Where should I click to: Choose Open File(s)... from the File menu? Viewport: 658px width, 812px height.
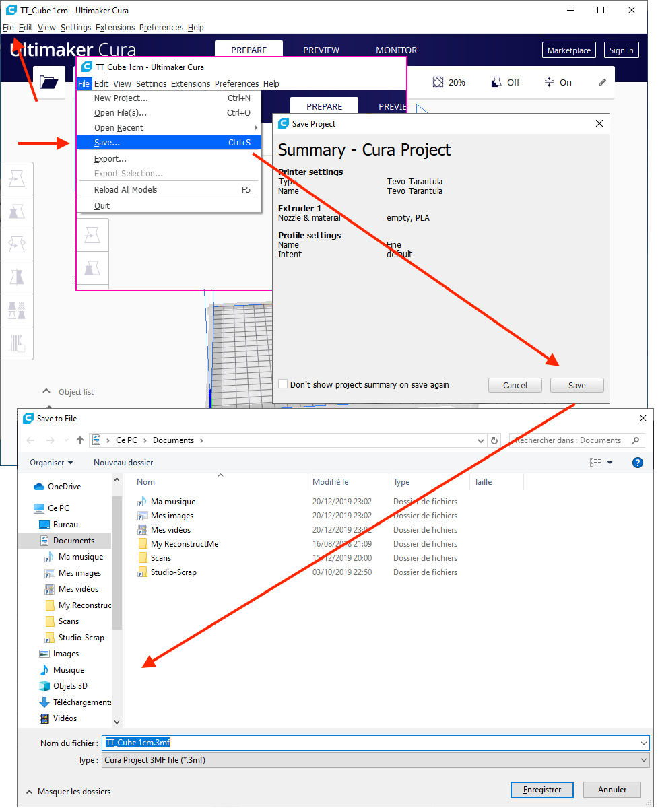tap(168, 113)
